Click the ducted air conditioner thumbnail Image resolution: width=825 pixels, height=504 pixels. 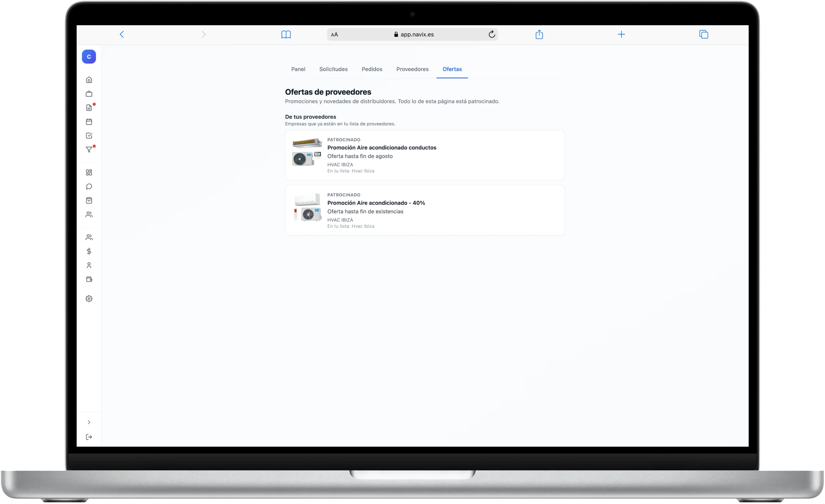[x=307, y=152]
